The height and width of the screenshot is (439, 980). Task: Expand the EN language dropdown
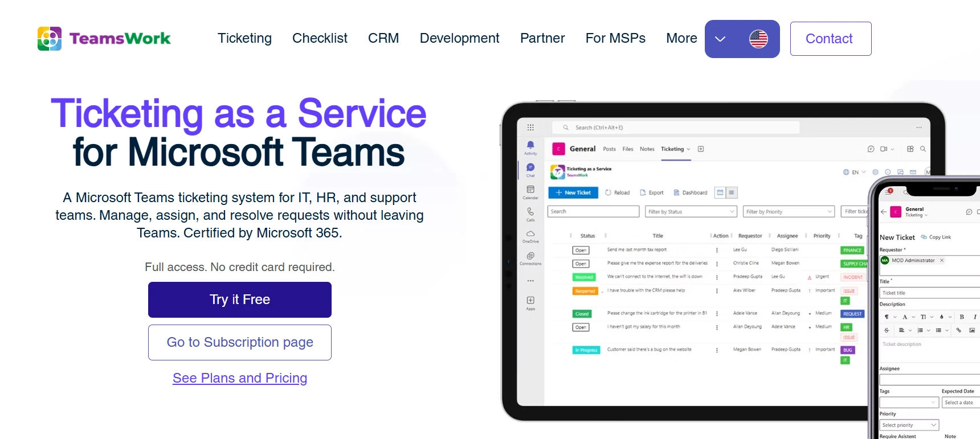point(854,172)
